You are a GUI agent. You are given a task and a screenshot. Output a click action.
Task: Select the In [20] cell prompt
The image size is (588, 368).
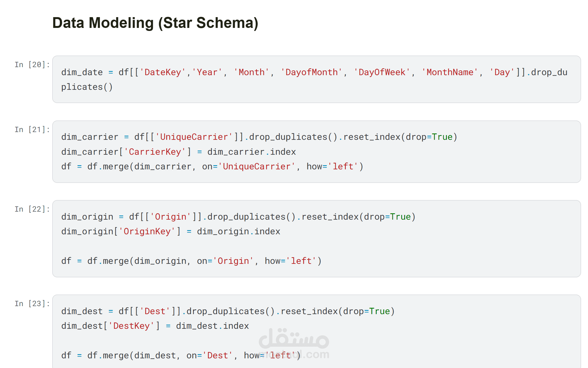click(x=32, y=65)
